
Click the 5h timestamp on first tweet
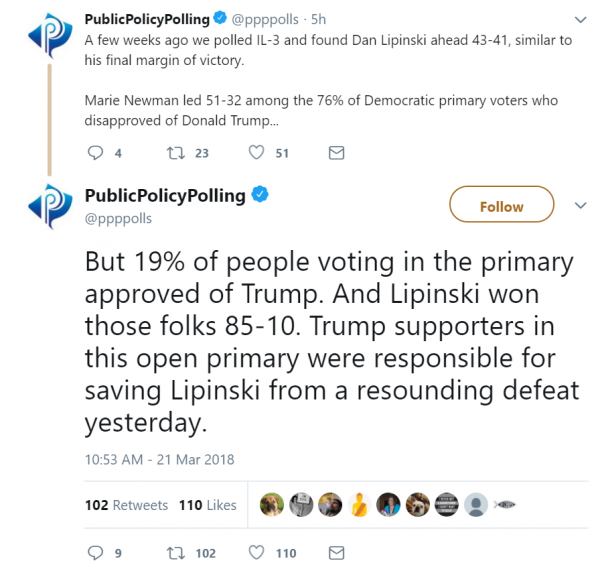click(x=318, y=19)
